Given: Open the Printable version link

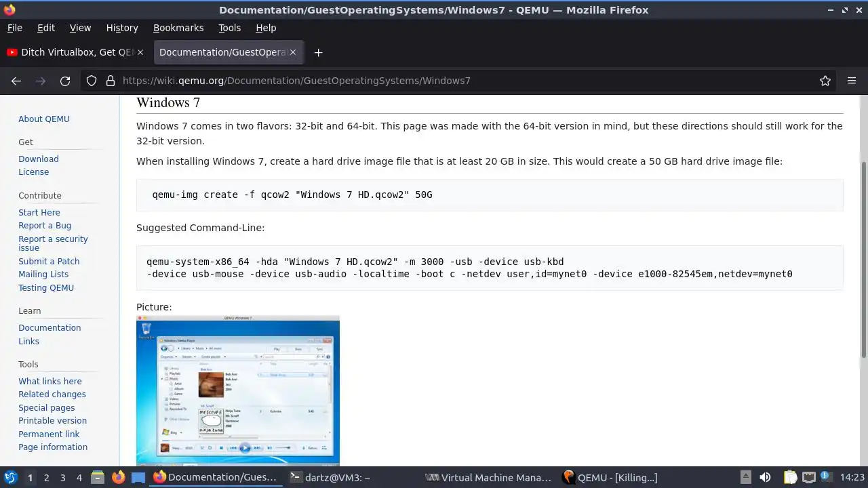Looking at the screenshot, I should (52, 420).
